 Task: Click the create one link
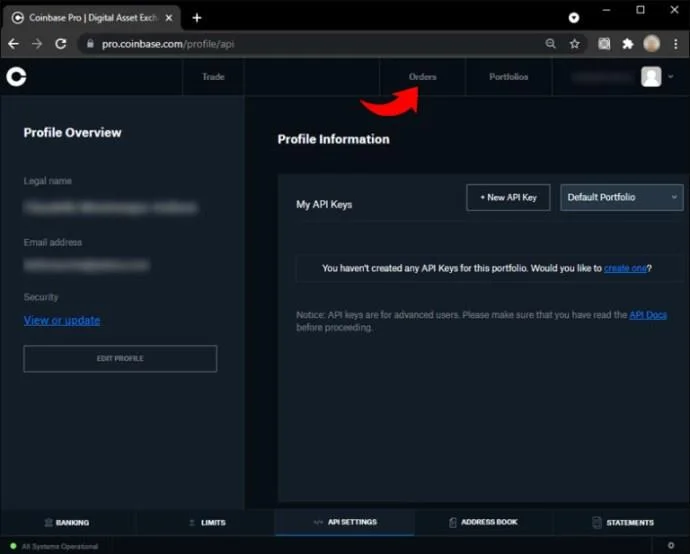[x=625, y=268]
